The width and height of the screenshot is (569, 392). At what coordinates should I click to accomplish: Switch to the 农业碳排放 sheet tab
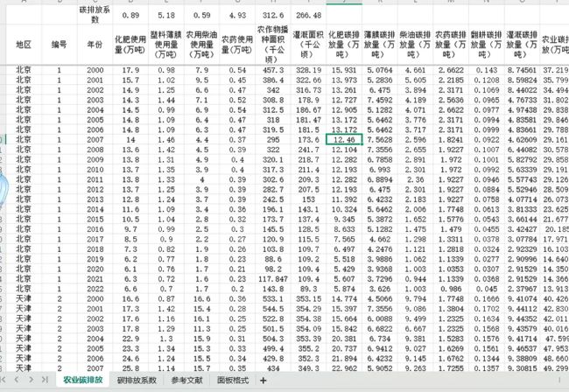tap(83, 380)
